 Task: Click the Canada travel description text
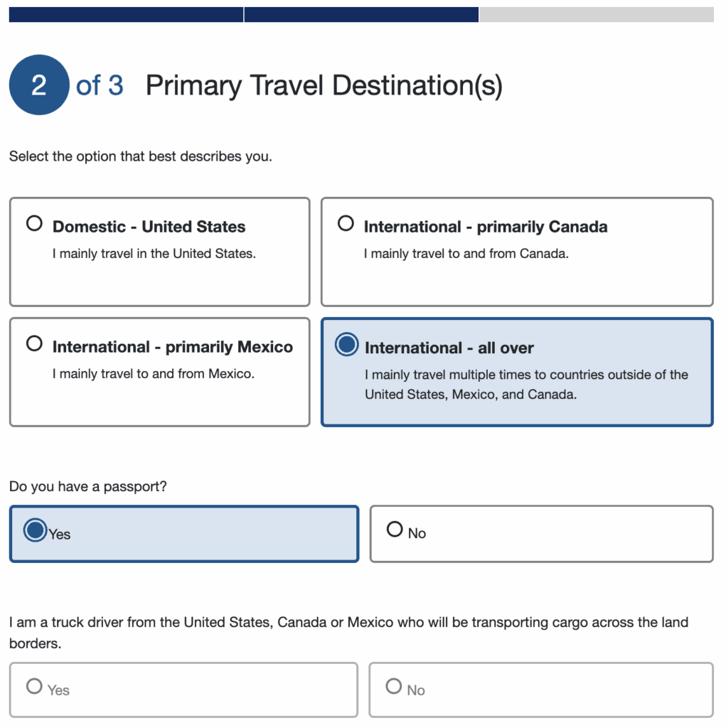pyautogui.click(x=466, y=253)
